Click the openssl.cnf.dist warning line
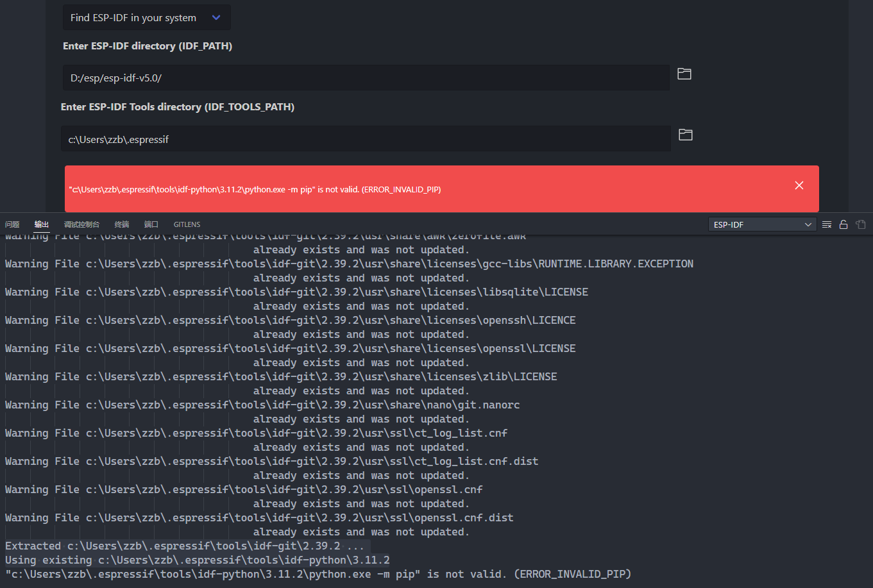The height and width of the screenshot is (588, 873). click(x=259, y=517)
